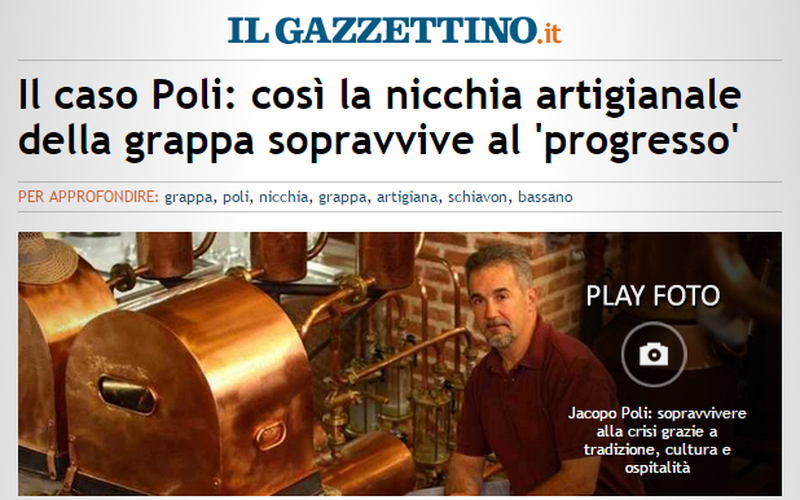Click the camera icon in the circle
The height and width of the screenshot is (500, 800).
coord(654,354)
